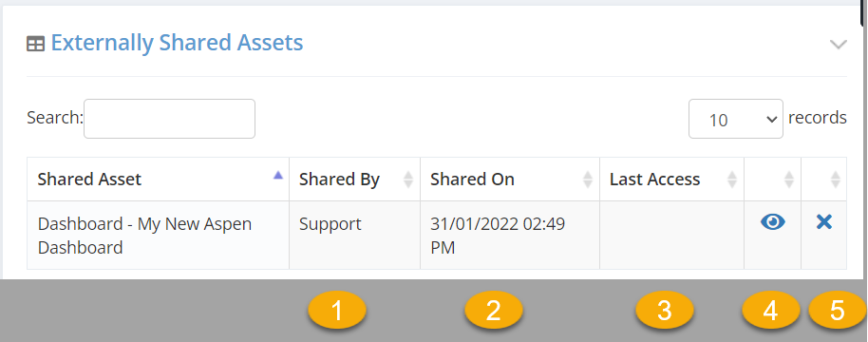
Task: Click the sort arrows above the eye column
Action: 789,180
